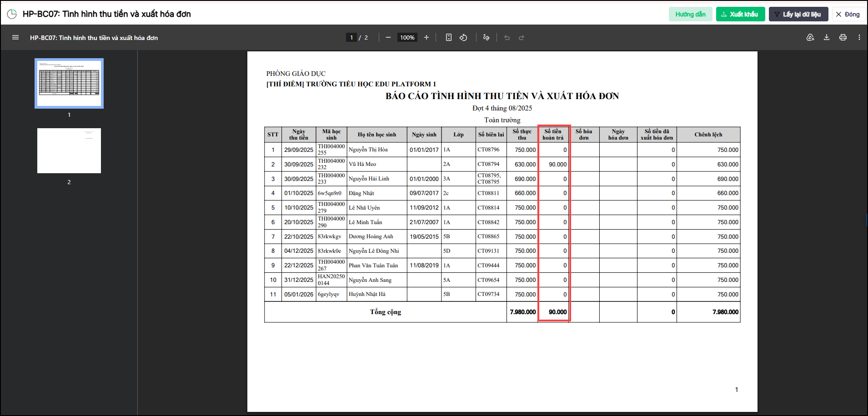This screenshot has width=868, height=416.
Task: Select page 1 thumbnail
Action: (69, 83)
